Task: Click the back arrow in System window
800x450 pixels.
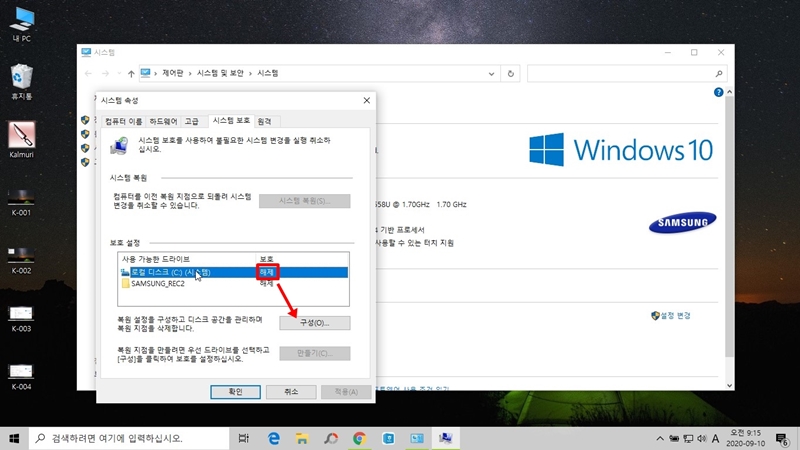Action: pos(88,73)
